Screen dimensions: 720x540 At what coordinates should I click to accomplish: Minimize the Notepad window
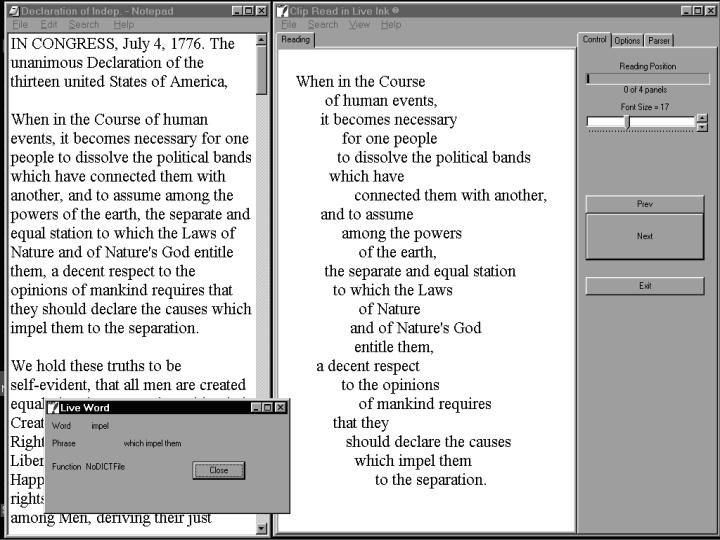237,10
